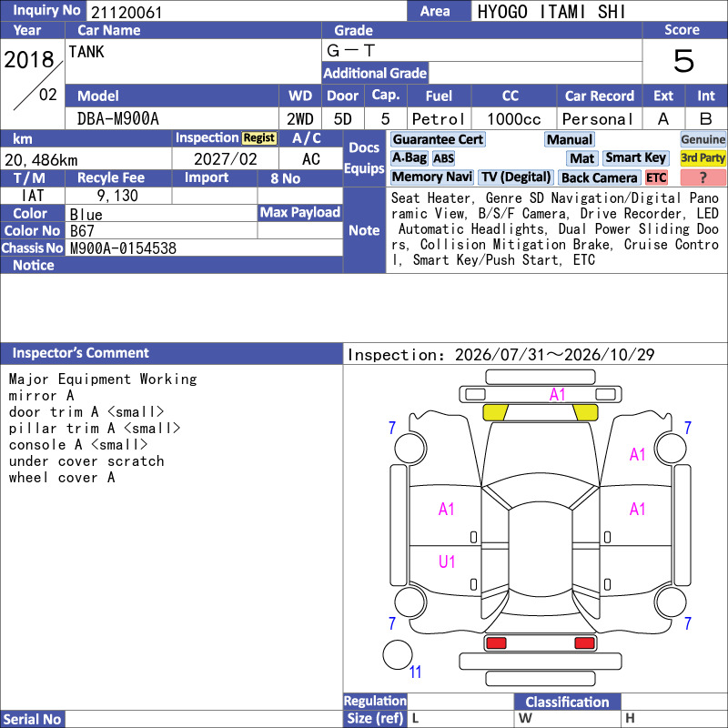Click the Guarantee Cert badge
The height and width of the screenshot is (728, 728).
click(x=438, y=139)
